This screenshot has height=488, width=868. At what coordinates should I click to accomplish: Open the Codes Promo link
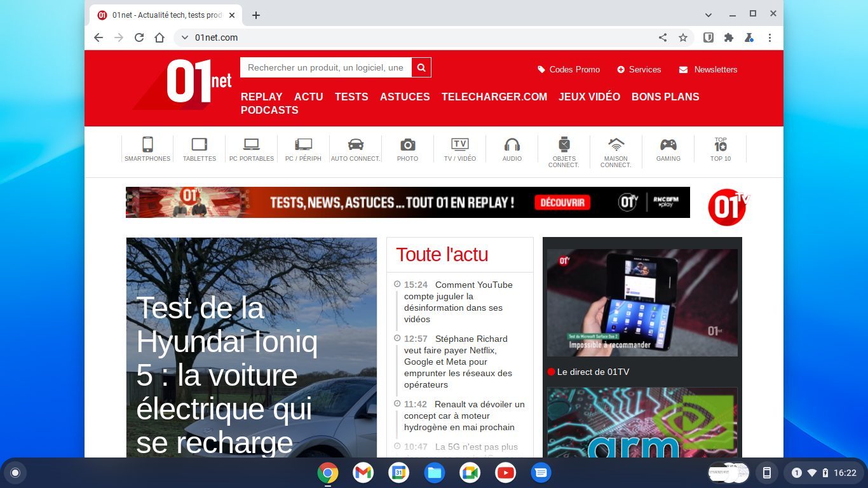pyautogui.click(x=569, y=69)
